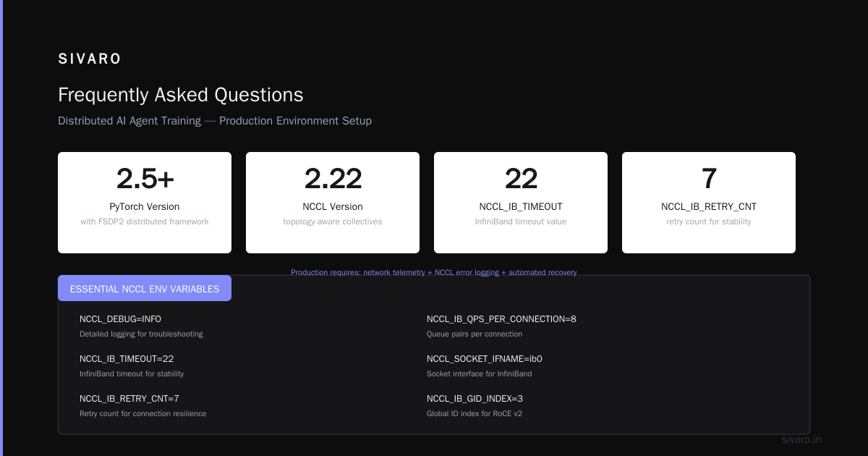
Task: Click the SIVARO logo text
Action: (90, 59)
